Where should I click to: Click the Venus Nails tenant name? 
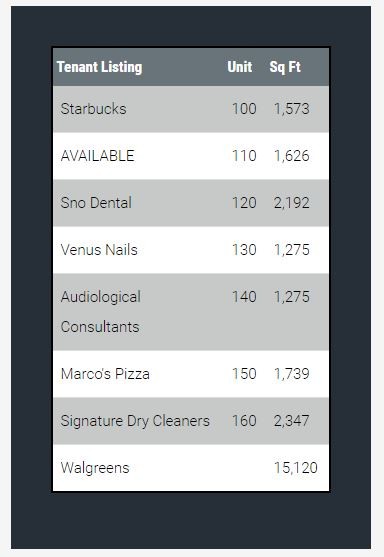pyautogui.click(x=99, y=250)
